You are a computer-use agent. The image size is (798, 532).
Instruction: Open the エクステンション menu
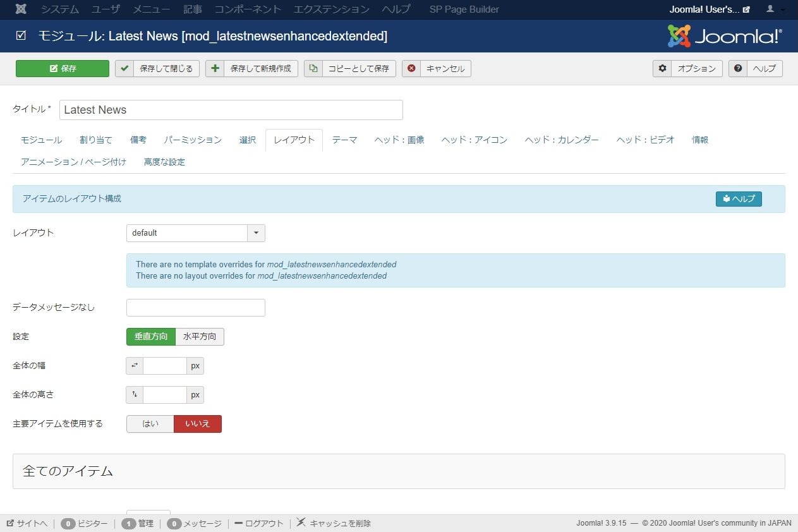click(331, 9)
